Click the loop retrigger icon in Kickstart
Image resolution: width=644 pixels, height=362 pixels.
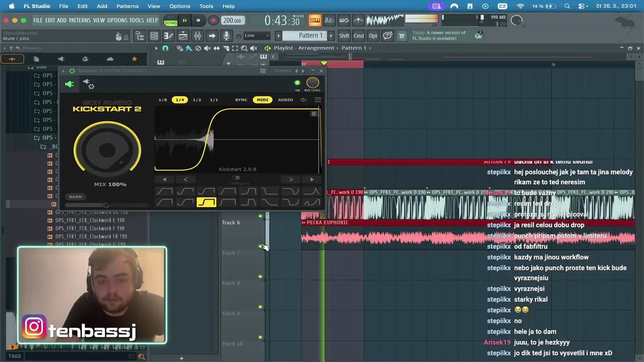(303, 100)
